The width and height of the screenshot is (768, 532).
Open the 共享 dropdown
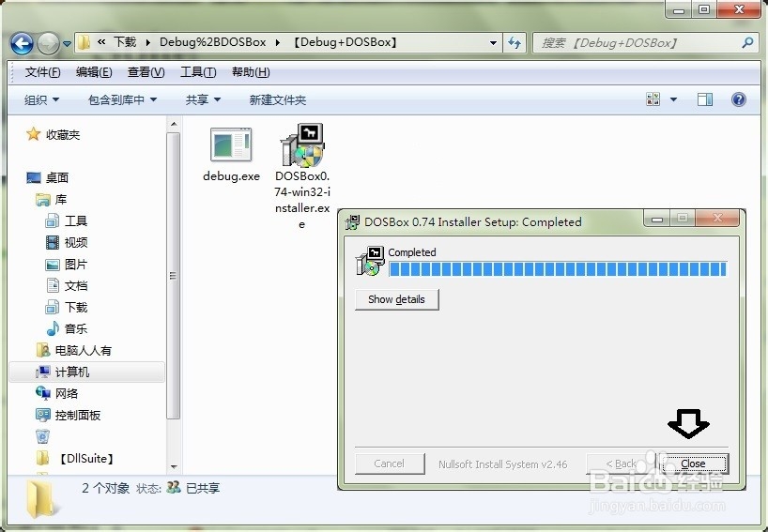coord(203,99)
